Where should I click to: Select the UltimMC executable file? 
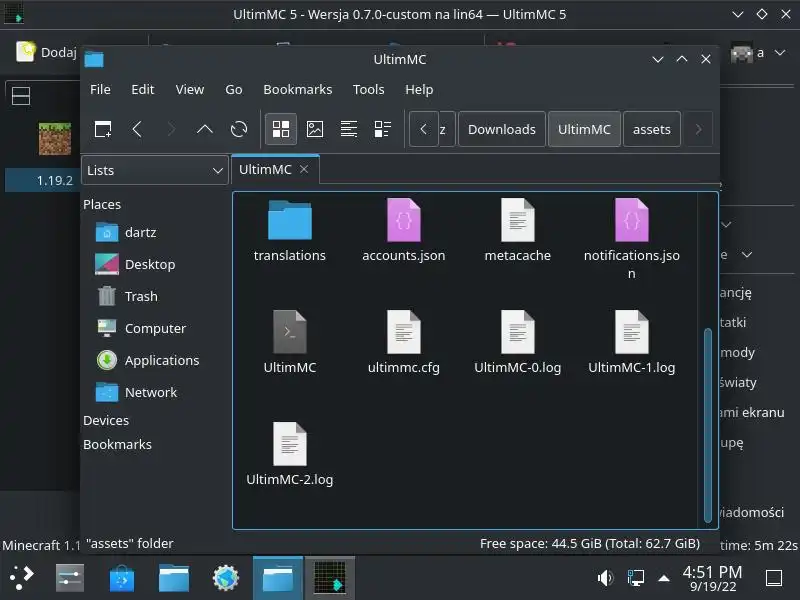pyautogui.click(x=290, y=343)
